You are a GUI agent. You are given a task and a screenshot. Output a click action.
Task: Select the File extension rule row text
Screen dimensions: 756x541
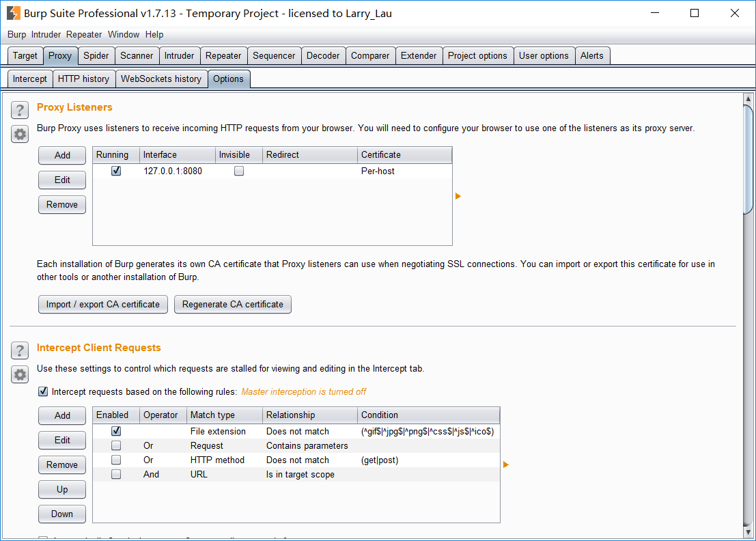tap(218, 432)
